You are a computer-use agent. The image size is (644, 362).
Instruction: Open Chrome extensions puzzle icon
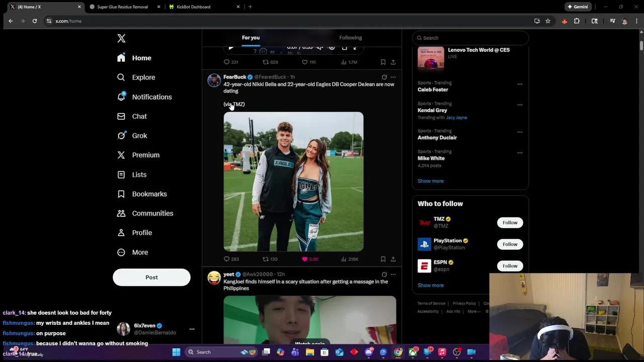point(577,21)
